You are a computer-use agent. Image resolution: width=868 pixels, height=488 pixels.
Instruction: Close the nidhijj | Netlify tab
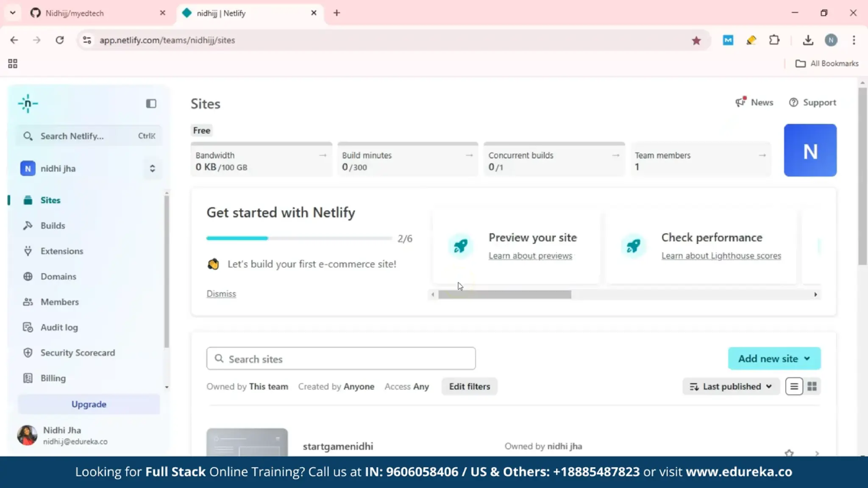click(x=314, y=13)
